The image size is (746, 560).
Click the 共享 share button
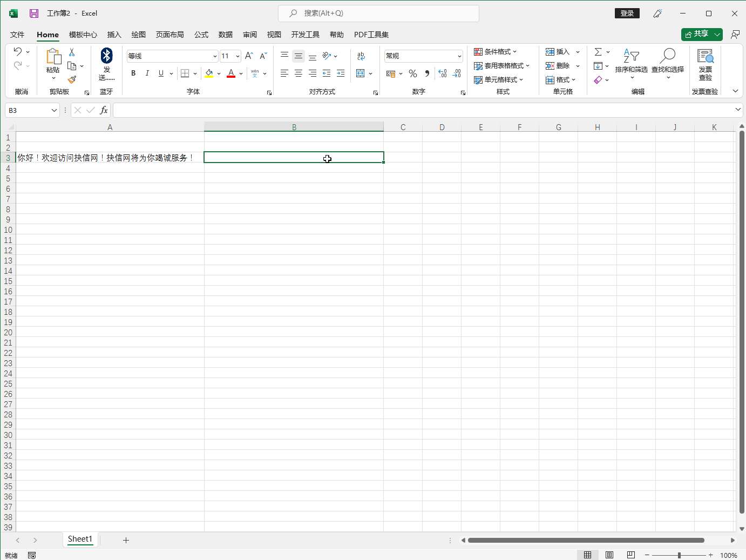tap(696, 34)
